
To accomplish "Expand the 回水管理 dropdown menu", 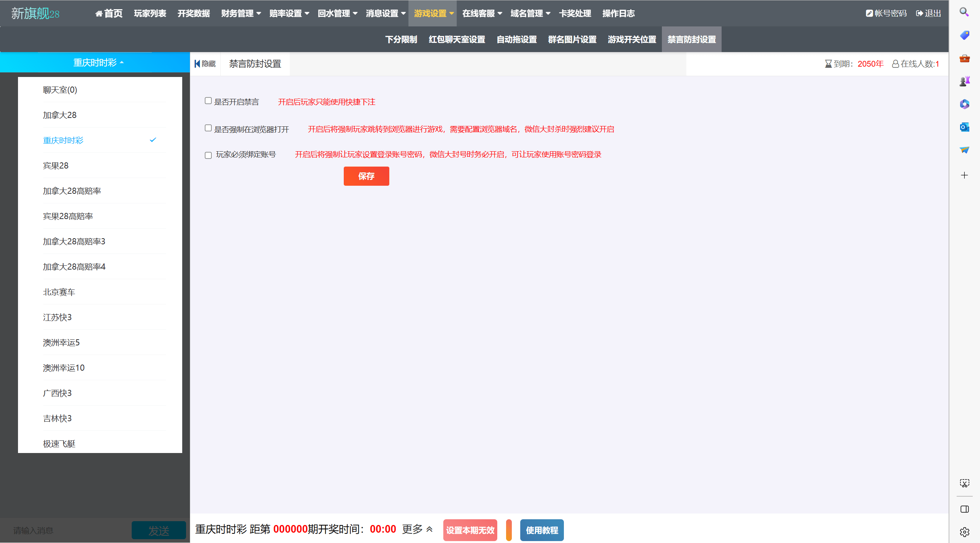I will tap(338, 13).
